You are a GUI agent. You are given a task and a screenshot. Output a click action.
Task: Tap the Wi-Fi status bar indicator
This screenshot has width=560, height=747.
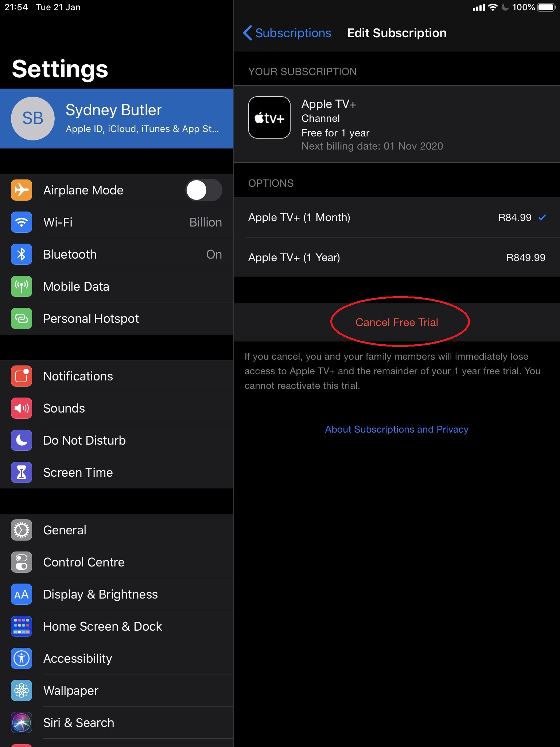coord(493,7)
